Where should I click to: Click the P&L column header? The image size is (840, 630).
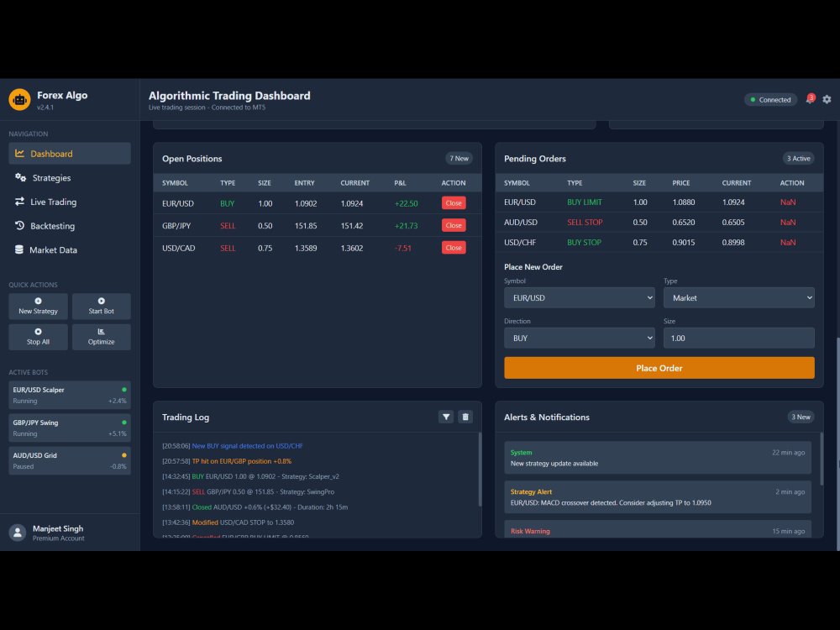click(400, 183)
